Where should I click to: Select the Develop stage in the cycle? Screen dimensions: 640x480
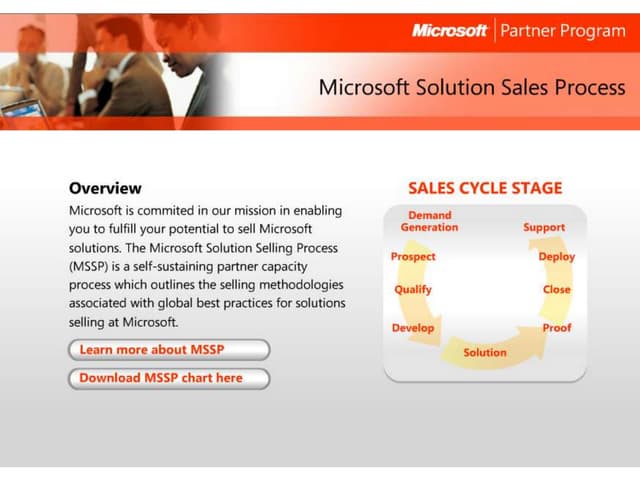pyautogui.click(x=413, y=328)
